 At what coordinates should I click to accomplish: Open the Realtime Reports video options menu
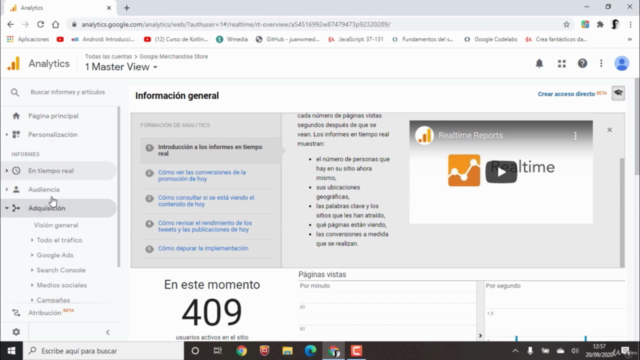(x=576, y=136)
